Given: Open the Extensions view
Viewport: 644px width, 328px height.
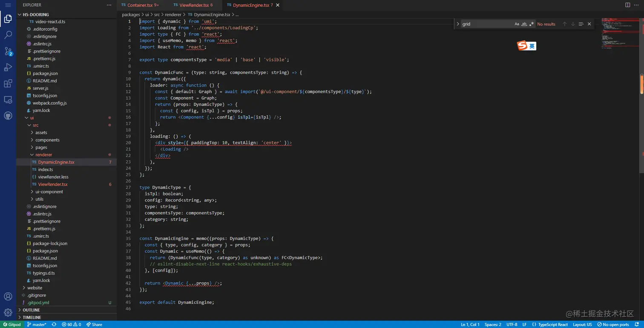Looking at the screenshot, I should coord(8,84).
